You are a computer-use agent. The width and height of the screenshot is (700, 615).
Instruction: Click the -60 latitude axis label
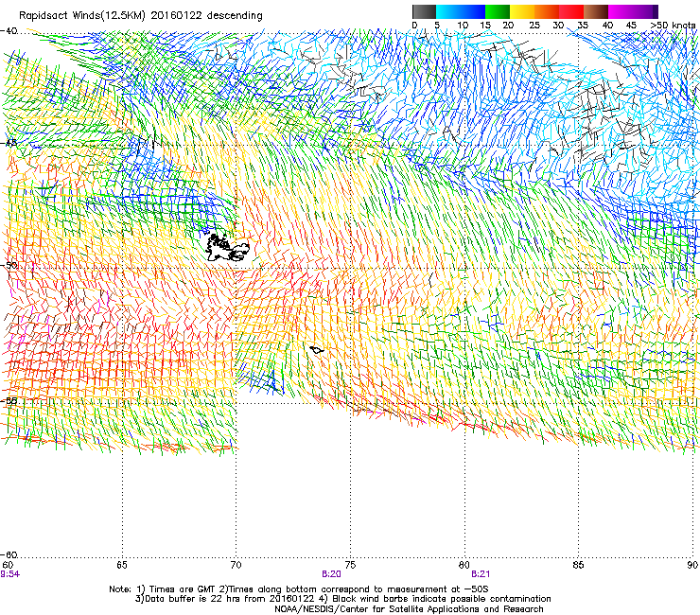click(x=9, y=554)
